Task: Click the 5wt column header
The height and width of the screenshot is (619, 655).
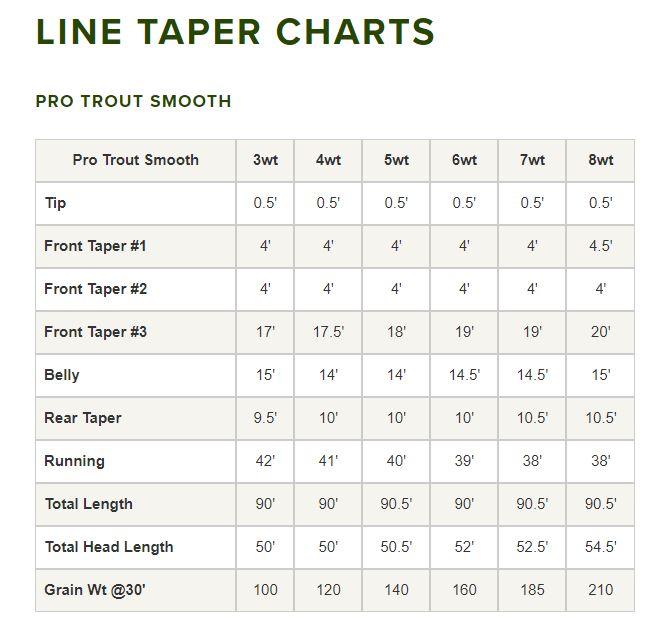Action: [x=396, y=160]
